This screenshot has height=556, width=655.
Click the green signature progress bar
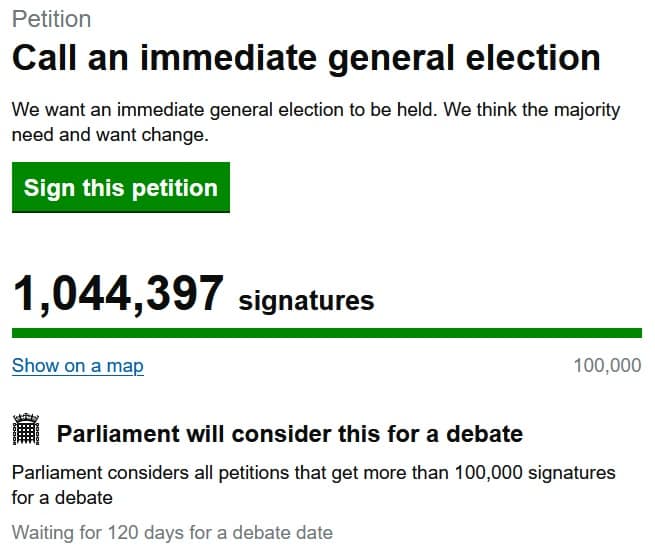pyautogui.click(x=326, y=333)
